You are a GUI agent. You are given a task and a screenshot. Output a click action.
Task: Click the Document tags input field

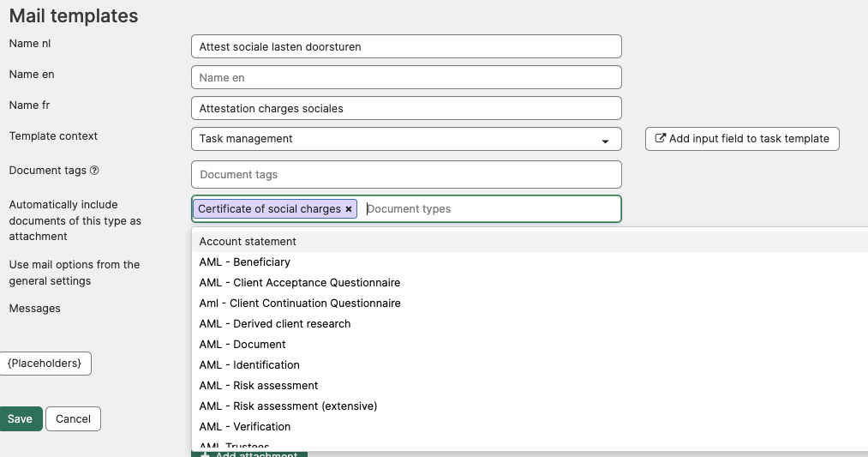tap(406, 175)
